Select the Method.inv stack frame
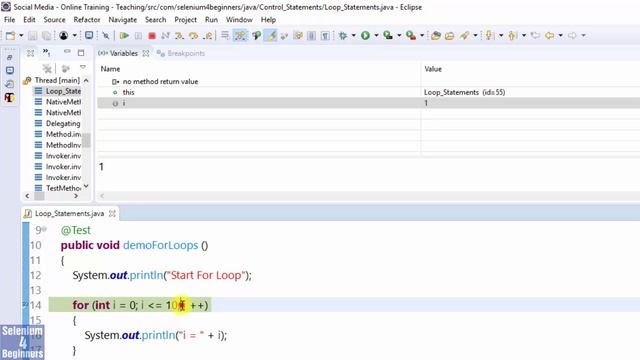The height and width of the screenshot is (360, 640). (x=58, y=134)
